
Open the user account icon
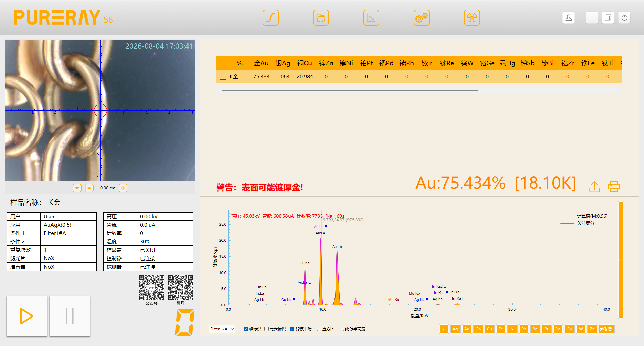[569, 18]
